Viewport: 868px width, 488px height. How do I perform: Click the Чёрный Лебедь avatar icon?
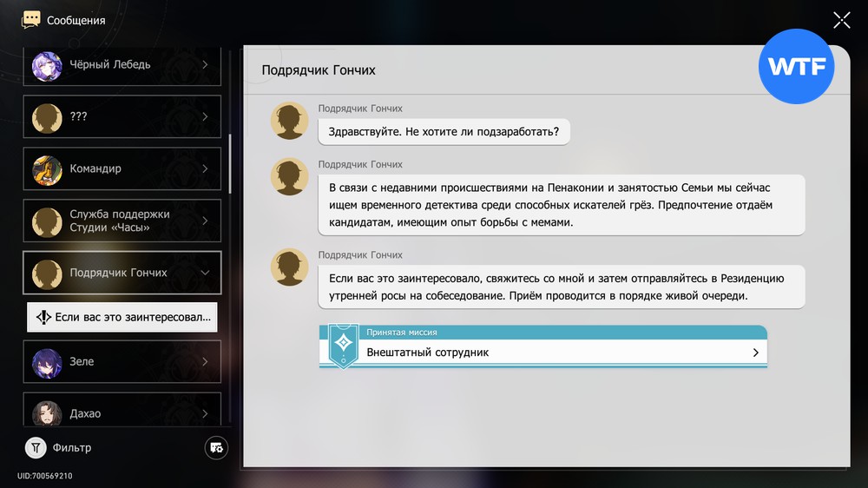pos(47,65)
